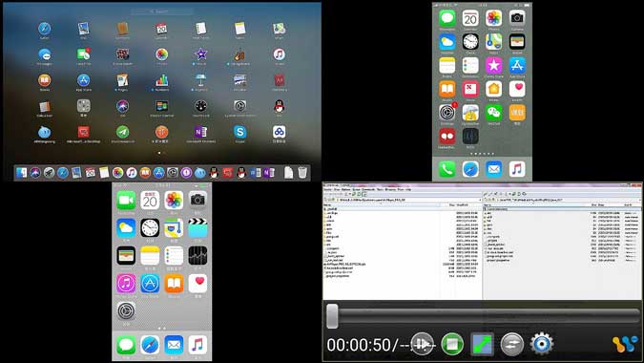This screenshot has height=363, width=644.
Task: Open Messages in bottom-left iPhone dock
Action: pos(126,345)
